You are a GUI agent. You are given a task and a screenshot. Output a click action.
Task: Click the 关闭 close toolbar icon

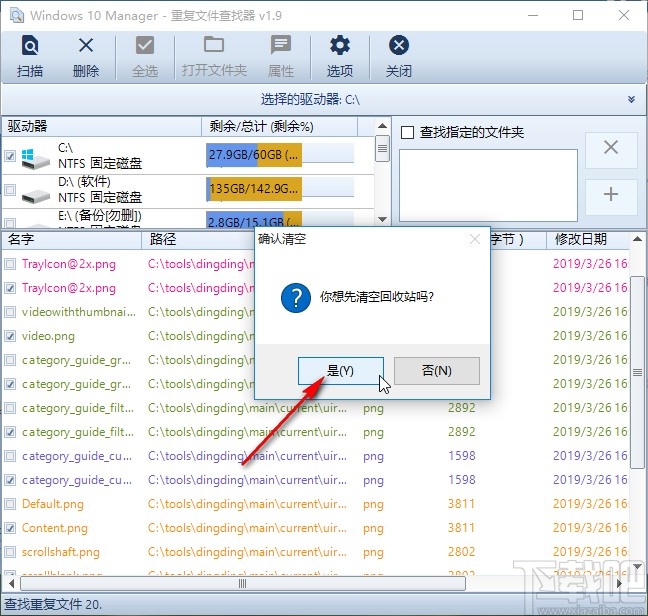[x=399, y=45]
